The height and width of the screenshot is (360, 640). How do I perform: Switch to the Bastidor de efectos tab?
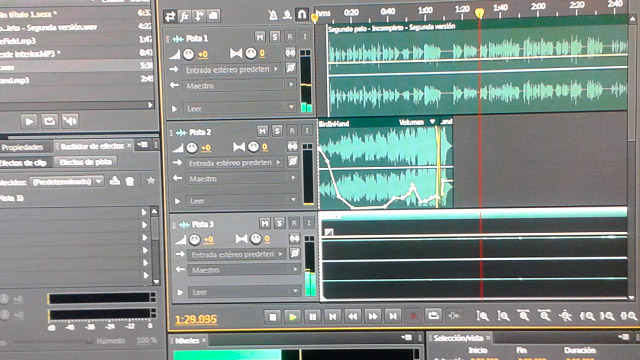click(92, 146)
